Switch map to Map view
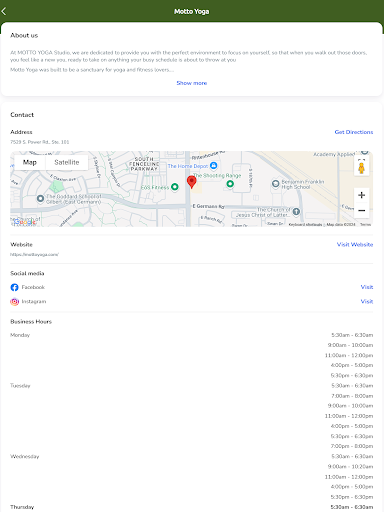This screenshot has width=384, height=512. (x=30, y=162)
